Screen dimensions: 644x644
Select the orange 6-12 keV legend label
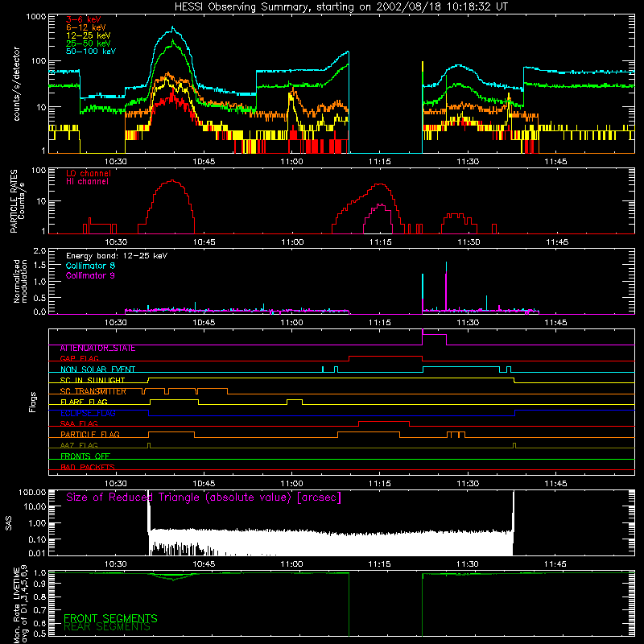point(86,27)
